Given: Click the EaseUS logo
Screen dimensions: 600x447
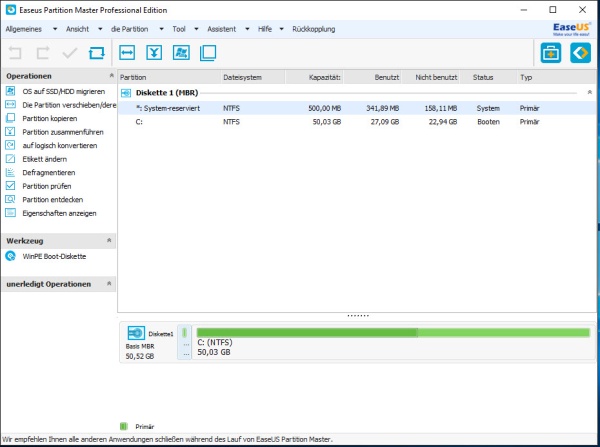Looking at the screenshot, I should coord(571,29).
